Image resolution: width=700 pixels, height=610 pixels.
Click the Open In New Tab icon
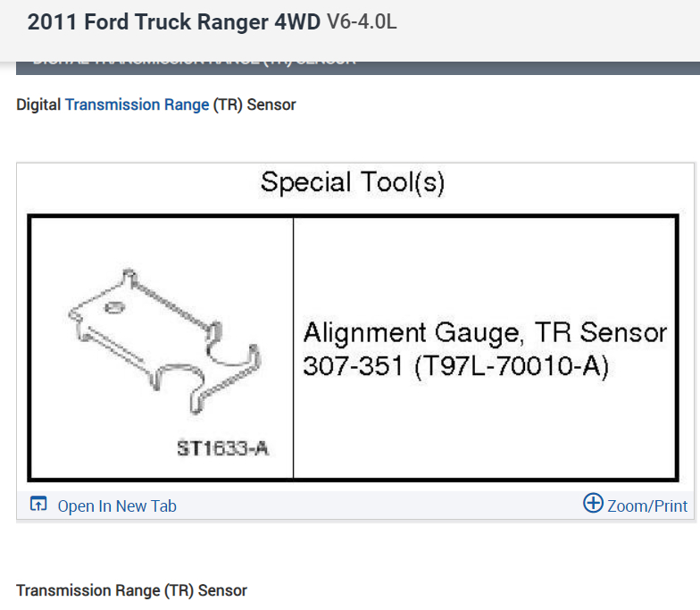(x=37, y=505)
